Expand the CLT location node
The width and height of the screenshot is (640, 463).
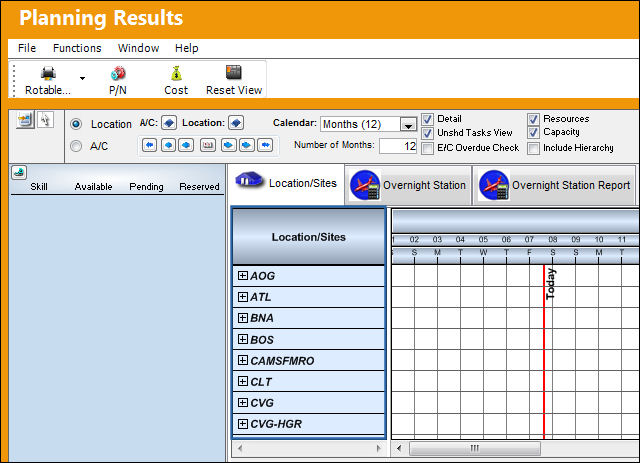click(243, 381)
